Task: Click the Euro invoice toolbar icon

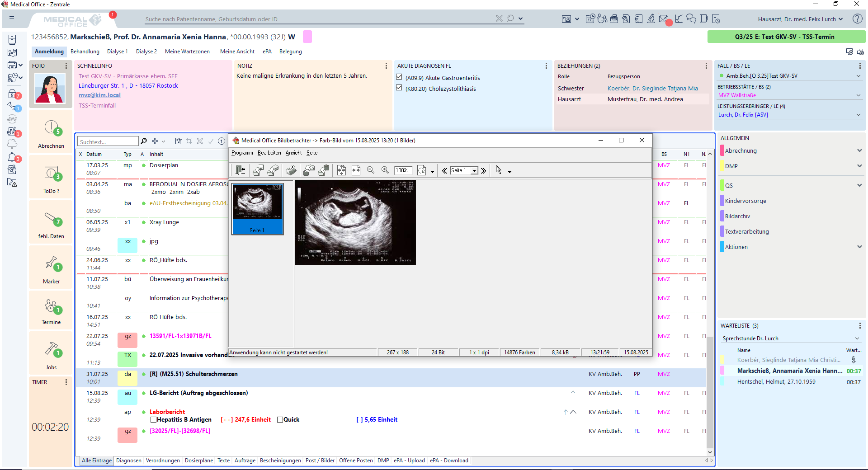Action: [x=638, y=19]
